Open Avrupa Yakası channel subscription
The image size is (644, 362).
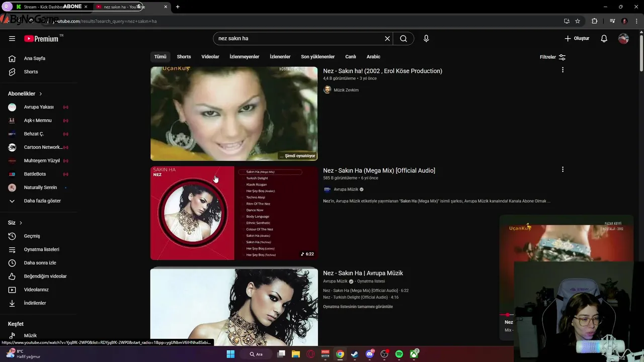coord(39,107)
